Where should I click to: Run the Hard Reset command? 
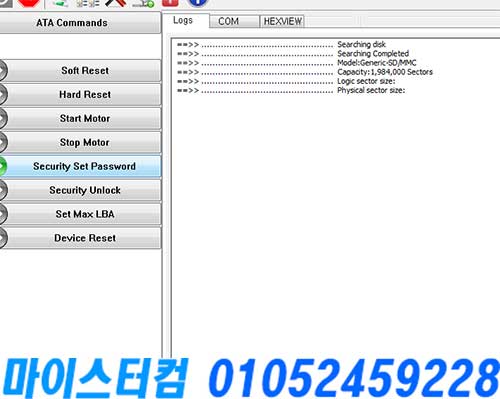pos(80,95)
